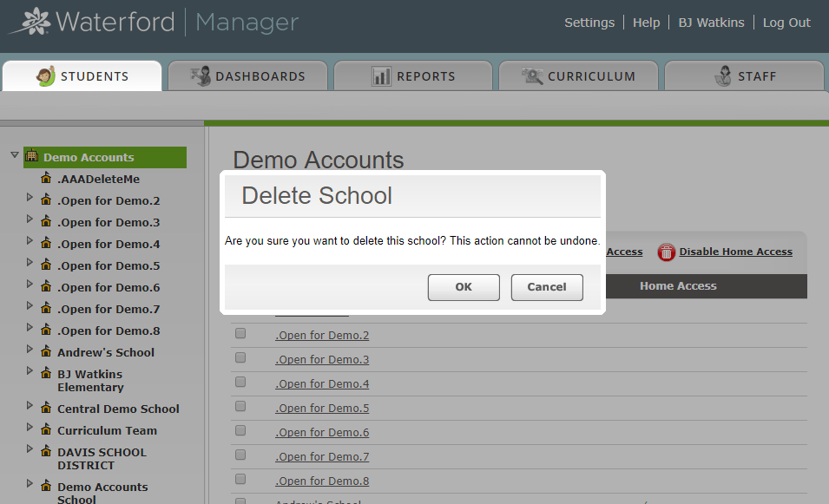
Task: Click the school icon beside .Open for Demo.6
Action: pos(47,285)
